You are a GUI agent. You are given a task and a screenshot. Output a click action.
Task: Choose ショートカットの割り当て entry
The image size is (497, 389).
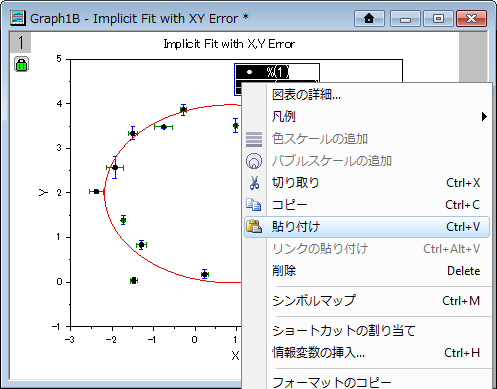tap(368, 331)
